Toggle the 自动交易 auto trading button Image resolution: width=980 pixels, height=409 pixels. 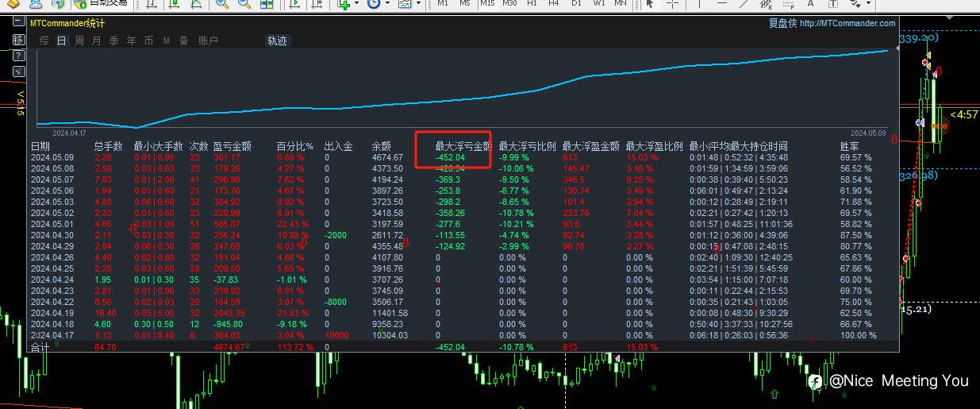coord(100,3)
